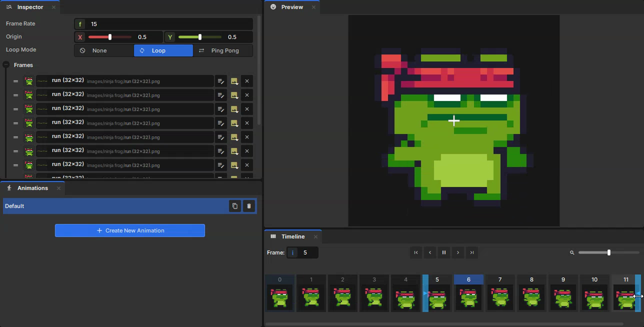Adjust the green Origin Y slider

(x=200, y=37)
